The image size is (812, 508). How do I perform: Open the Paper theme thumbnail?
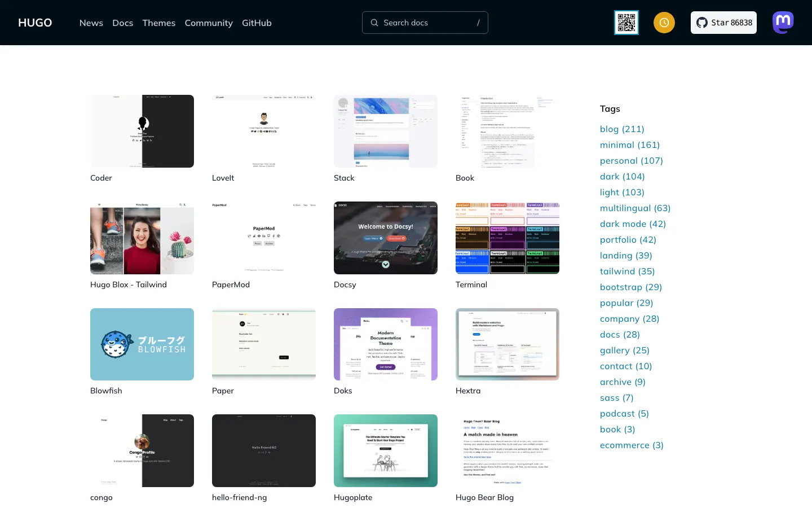(264, 344)
